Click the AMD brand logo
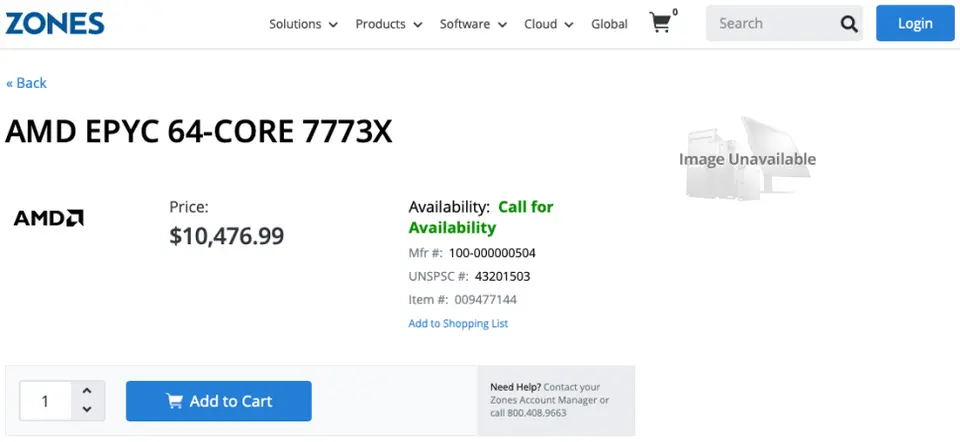The width and height of the screenshot is (960, 442). pyautogui.click(x=48, y=217)
